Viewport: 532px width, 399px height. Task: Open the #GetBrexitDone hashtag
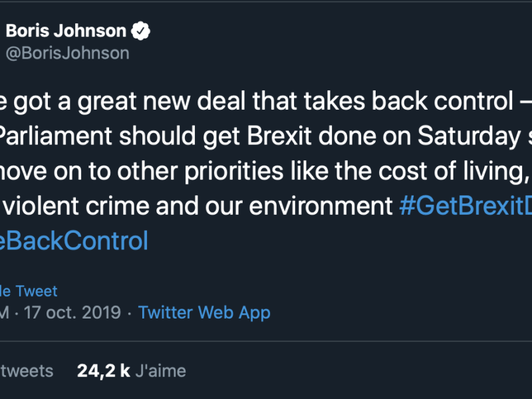(x=465, y=206)
